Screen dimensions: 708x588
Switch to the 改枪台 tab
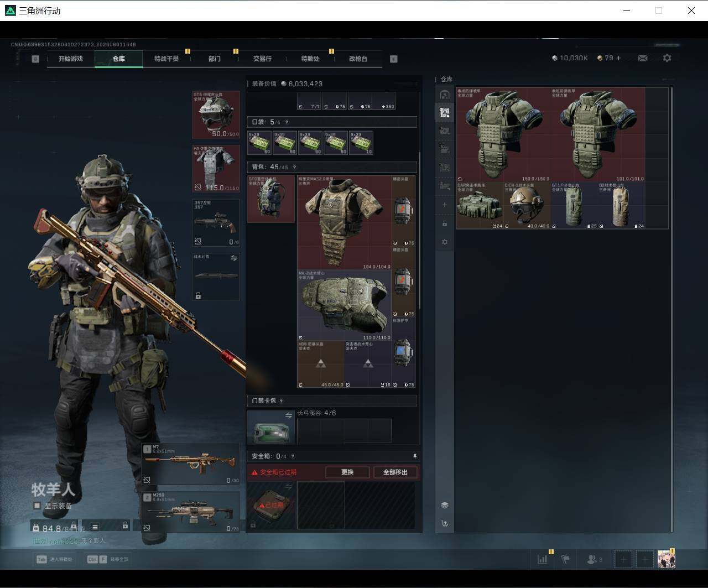point(358,59)
